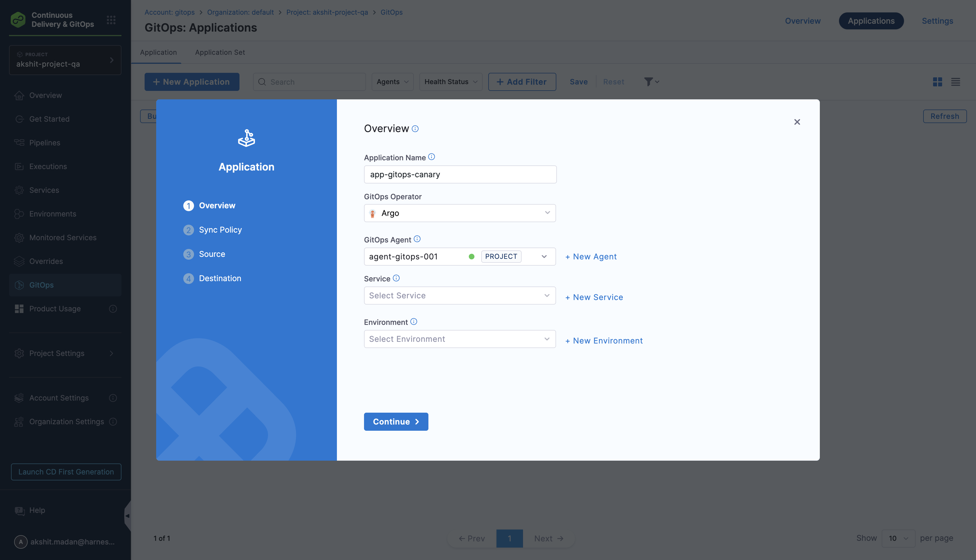Switch to the Application Set tab
Image resolution: width=976 pixels, height=560 pixels.
coord(220,52)
